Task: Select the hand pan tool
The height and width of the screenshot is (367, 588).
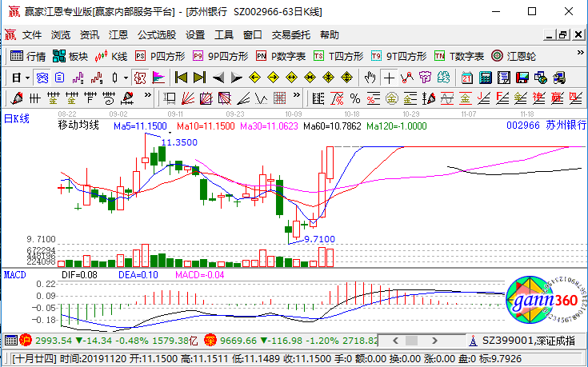Action: coord(370,78)
